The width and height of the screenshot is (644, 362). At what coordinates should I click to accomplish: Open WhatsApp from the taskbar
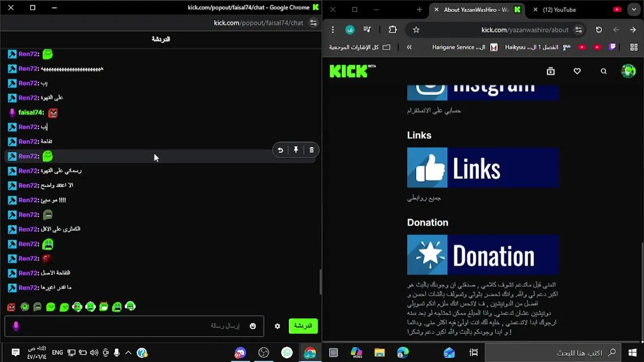287,353
